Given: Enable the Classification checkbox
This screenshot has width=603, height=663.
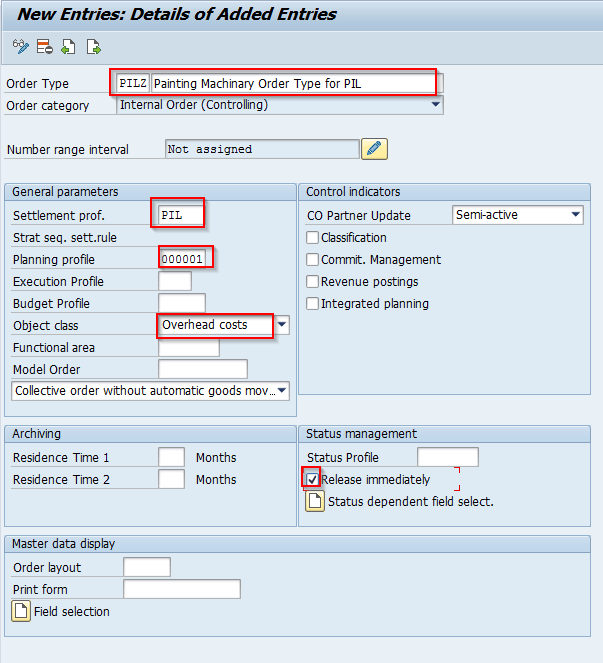Looking at the screenshot, I should coord(312,238).
